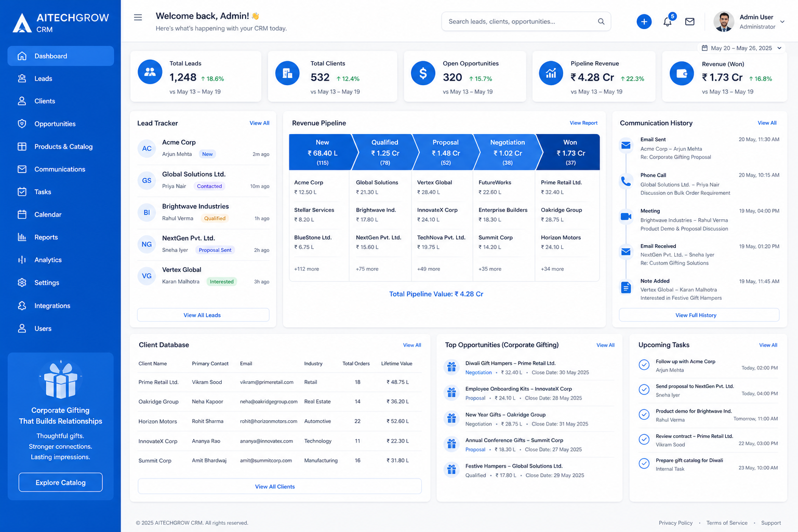Tick Review contract – Prime Retail task
Screen dimensions: 798x532
coord(644,439)
